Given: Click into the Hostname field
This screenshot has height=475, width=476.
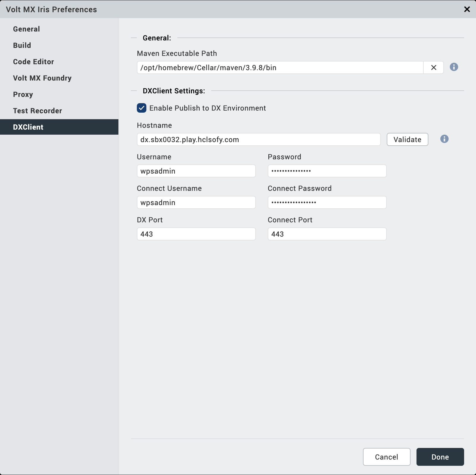Looking at the screenshot, I should pyautogui.click(x=259, y=139).
